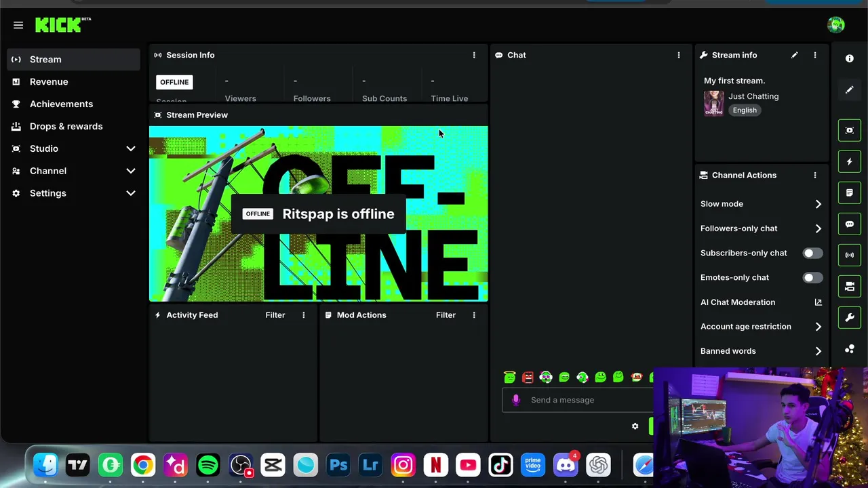Viewport: 868px width, 488px height.
Task: Open Spotify from the dock
Action: tap(208, 465)
